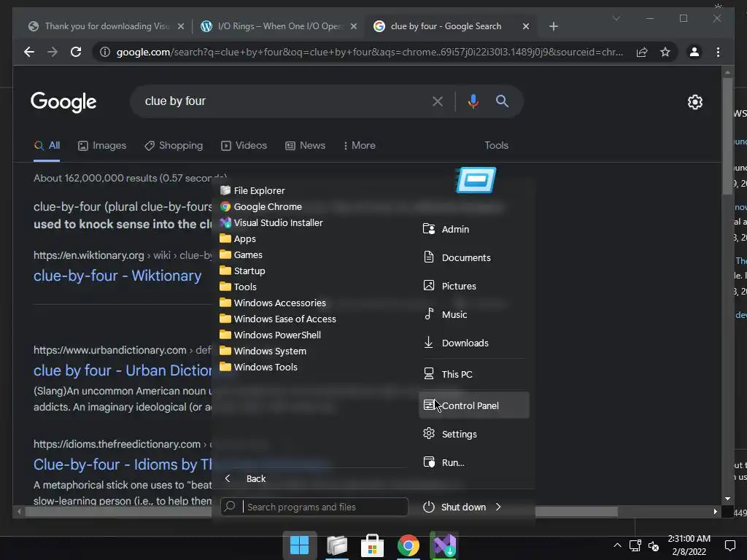Switch to the Thank you for downloading tab
The image size is (747, 560).
[107, 26]
